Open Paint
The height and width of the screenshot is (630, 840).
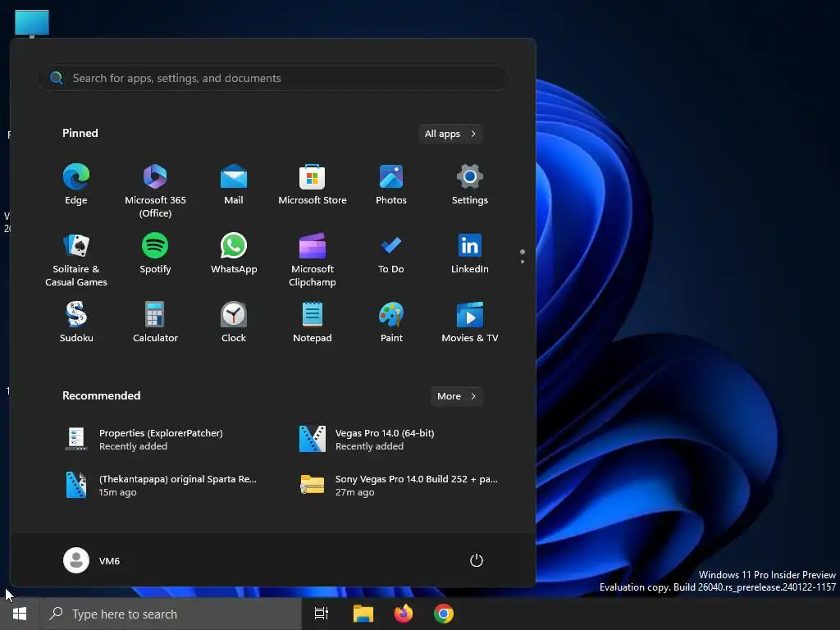click(x=391, y=322)
